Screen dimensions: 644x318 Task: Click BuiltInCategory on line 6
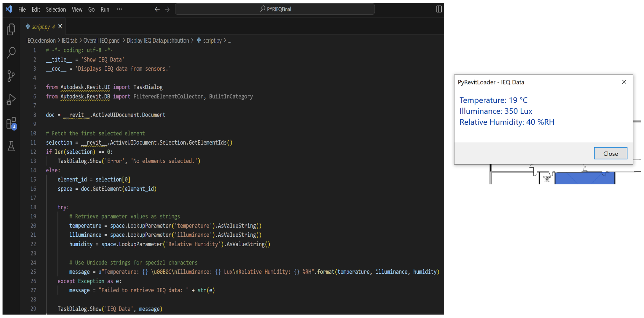(x=231, y=96)
